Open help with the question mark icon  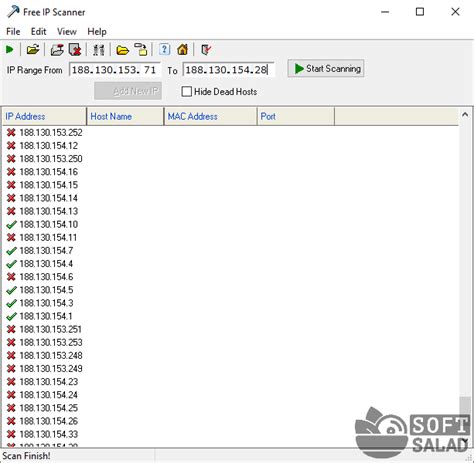click(x=164, y=50)
